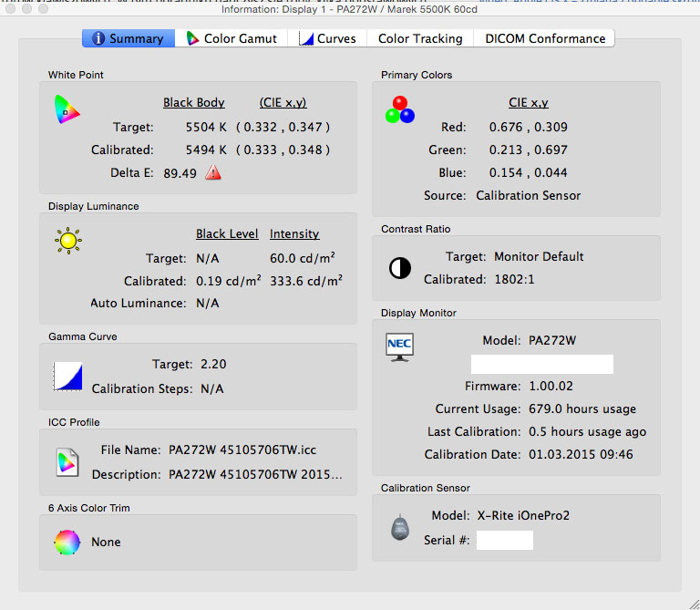Click the White Point gamut icon

tap(67, 109)
